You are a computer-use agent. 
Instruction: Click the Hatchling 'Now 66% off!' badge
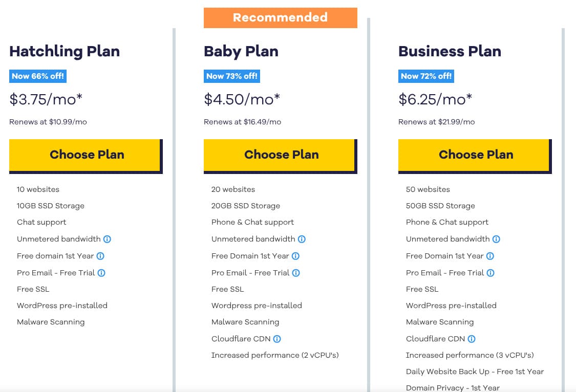[38, 76]
